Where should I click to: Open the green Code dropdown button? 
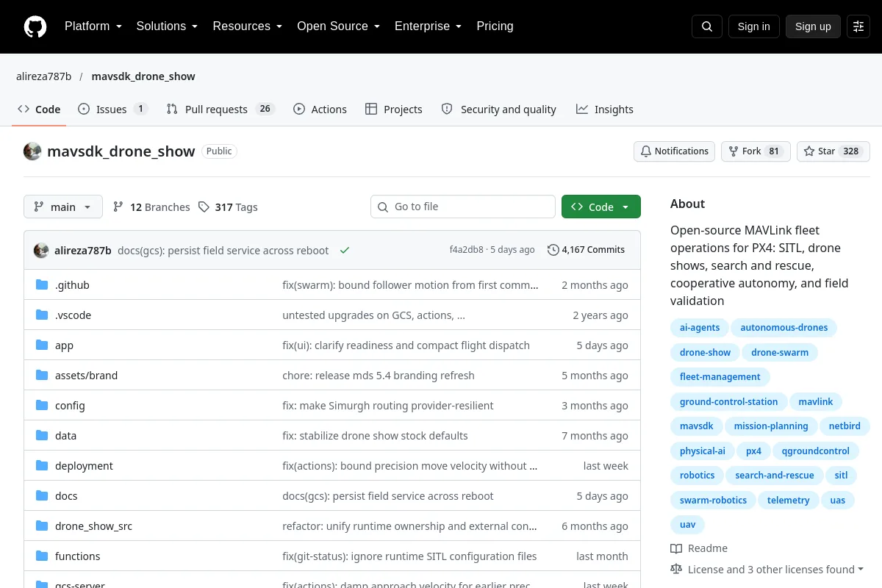601,207
